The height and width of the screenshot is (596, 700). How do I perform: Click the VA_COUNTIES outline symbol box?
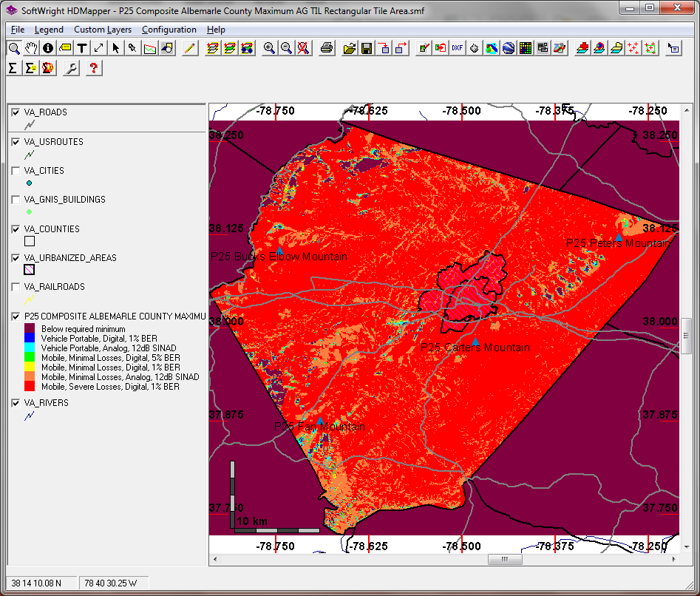click(x=30, y=241)
